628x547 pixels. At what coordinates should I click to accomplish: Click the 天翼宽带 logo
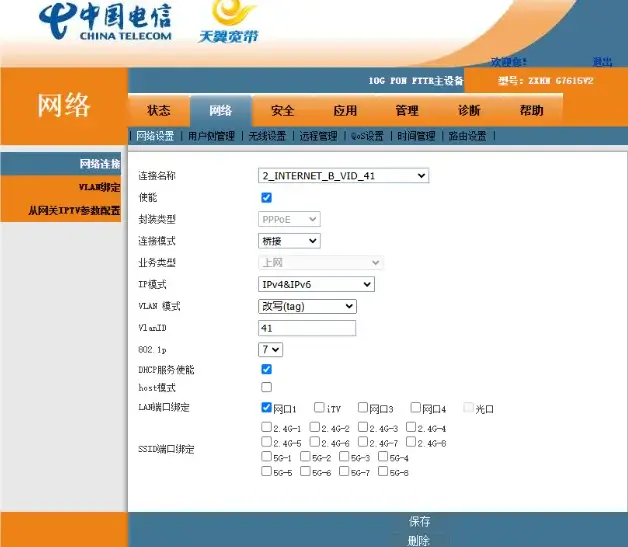[x=229, y=22]
